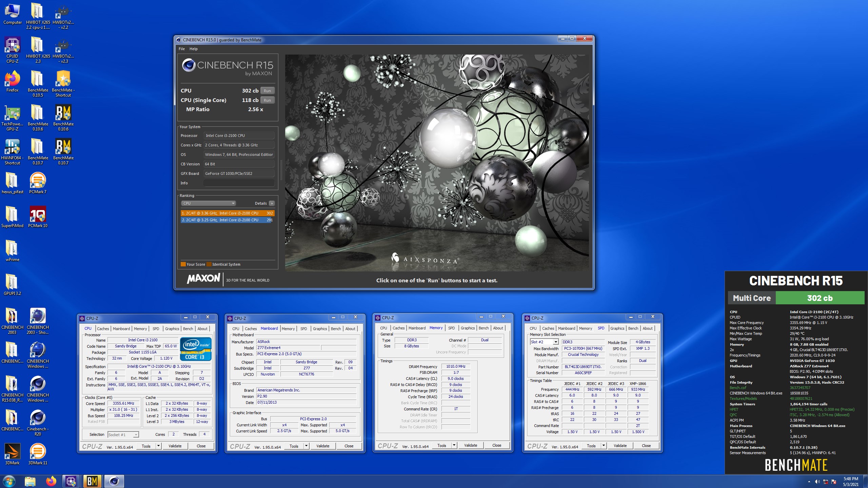Select the GPUPI 3.2 folder icon

point(12,285)
